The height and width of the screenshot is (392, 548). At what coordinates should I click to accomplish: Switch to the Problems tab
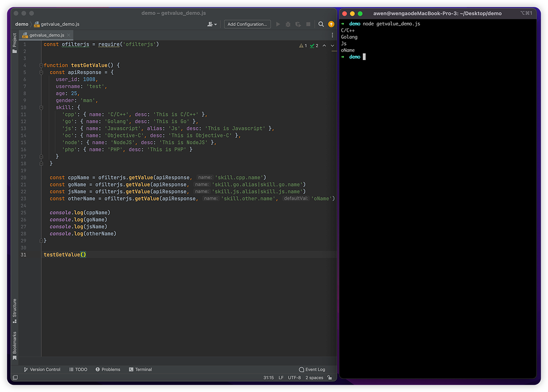pos(108,369)
